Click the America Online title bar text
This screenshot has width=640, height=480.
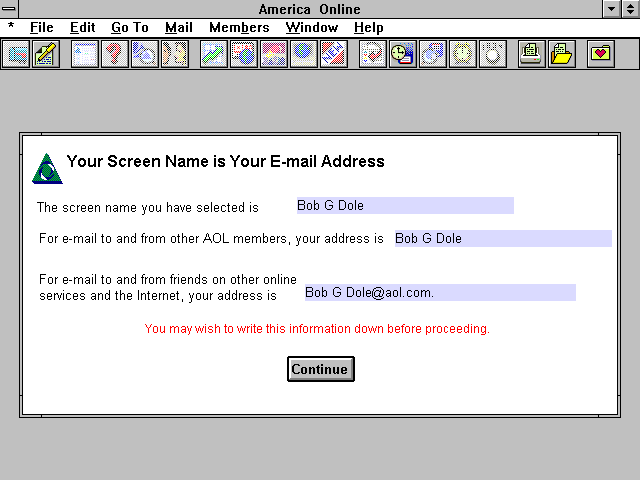point(309,9)
